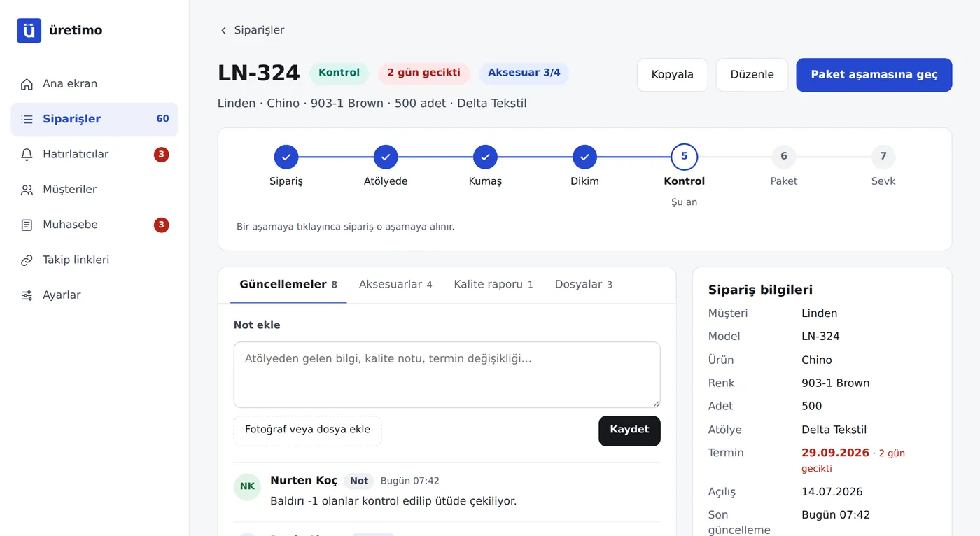
Task: Open Ayarlar sliders icon
Action: [27, 295]
